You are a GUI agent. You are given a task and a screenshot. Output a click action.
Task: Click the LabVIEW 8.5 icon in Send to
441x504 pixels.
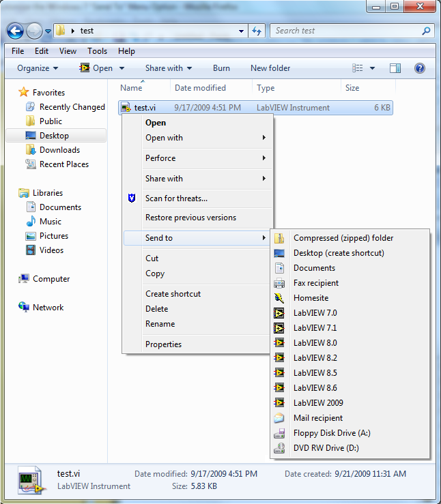tap(279, 373)
